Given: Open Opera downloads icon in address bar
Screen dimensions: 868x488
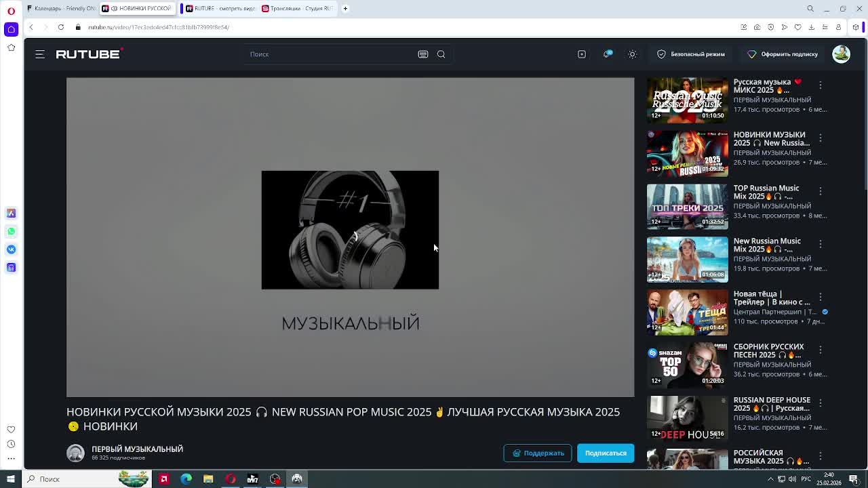Looking at the screenshot, I should (812, 27).
